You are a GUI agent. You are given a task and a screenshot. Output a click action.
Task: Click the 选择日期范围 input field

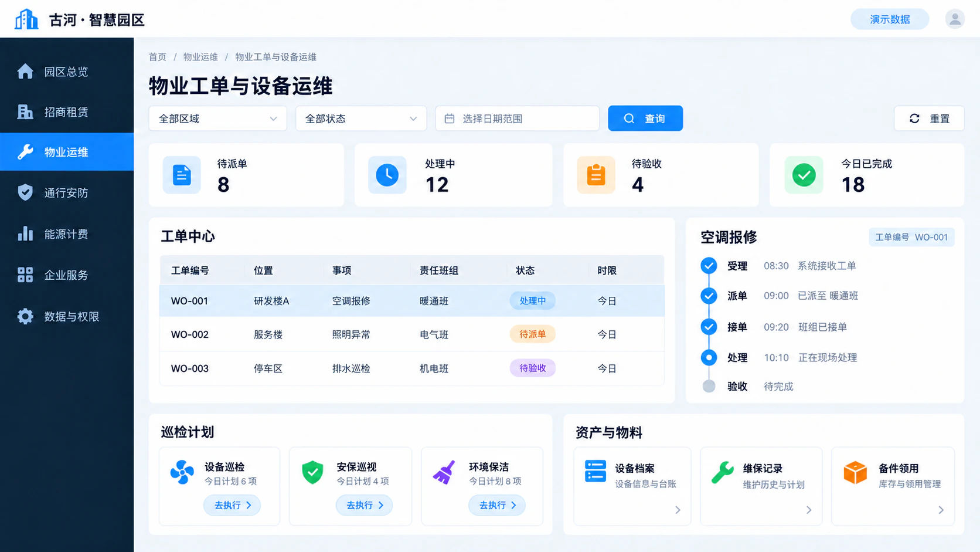click(x=518, y=118)
